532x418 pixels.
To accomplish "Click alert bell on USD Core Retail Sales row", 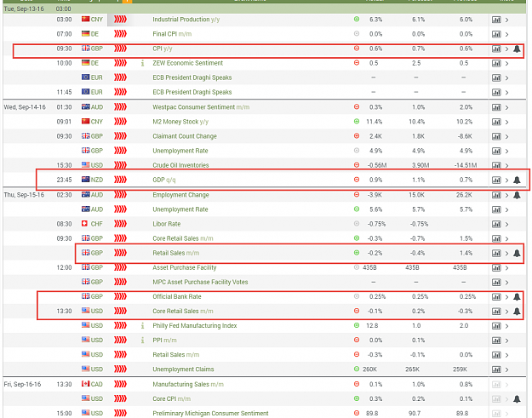I will 517,312.
